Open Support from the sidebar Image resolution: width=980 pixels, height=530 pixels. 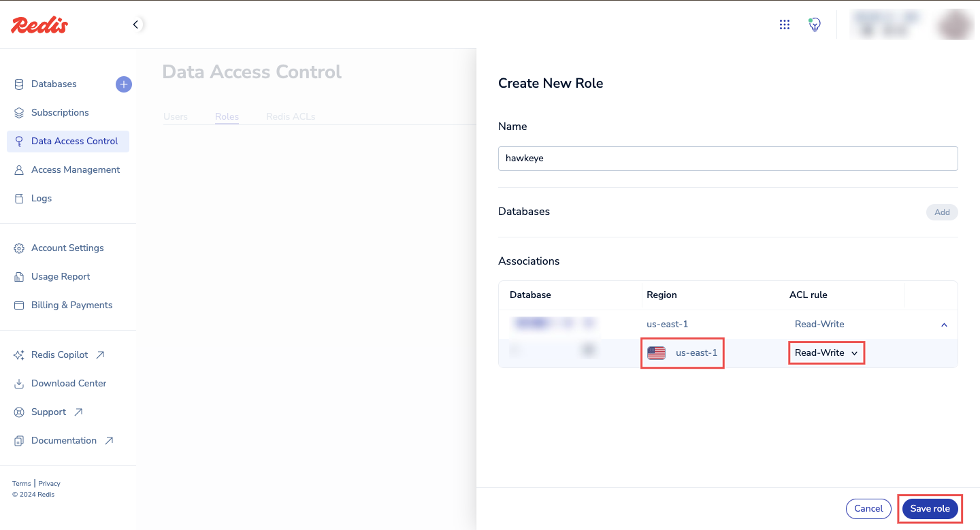(48, 412)
